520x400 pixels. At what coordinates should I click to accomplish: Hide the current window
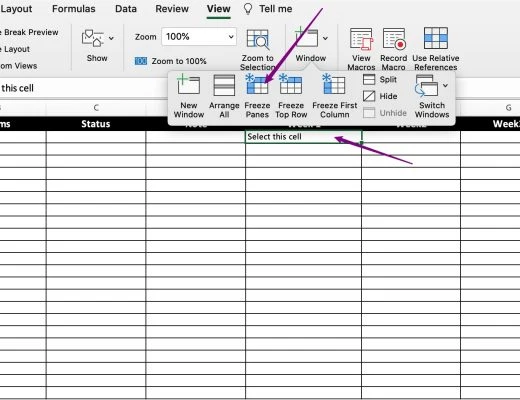[380, 96]
